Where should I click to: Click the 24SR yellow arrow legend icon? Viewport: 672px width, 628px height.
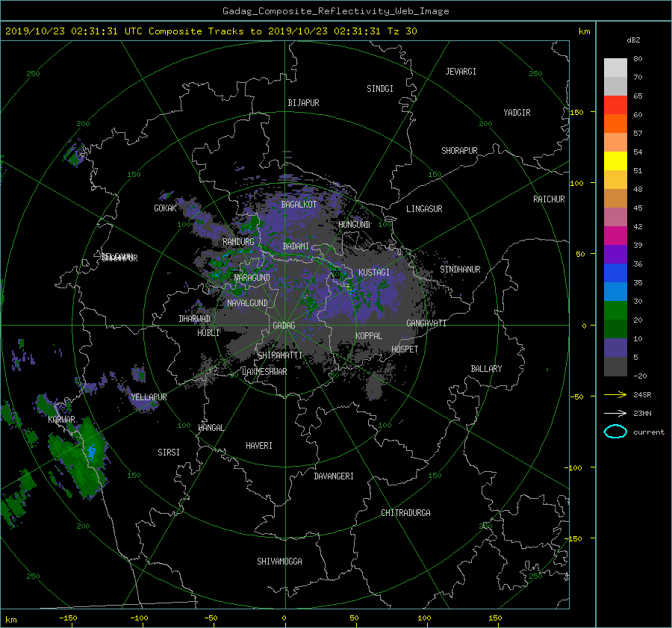pyautogui.click(x=615, y=394)
